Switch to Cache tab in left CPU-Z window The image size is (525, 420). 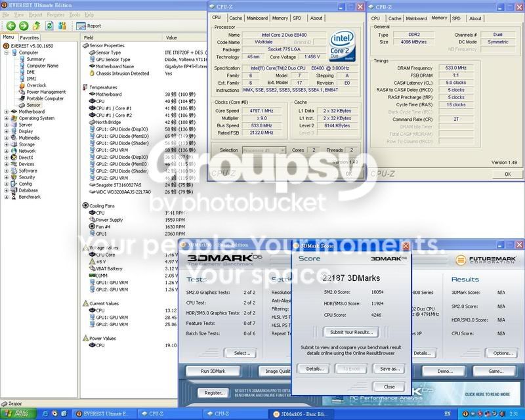pos(236,18)
